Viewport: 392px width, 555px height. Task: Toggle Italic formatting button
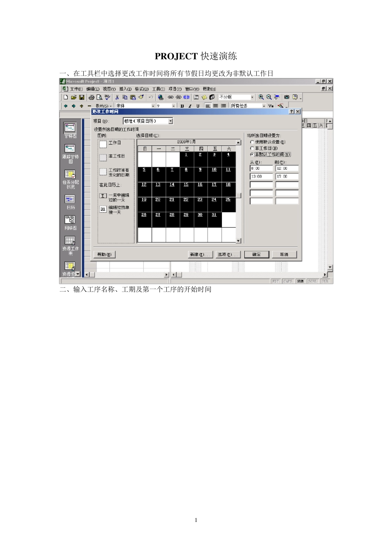pos(190,106)
